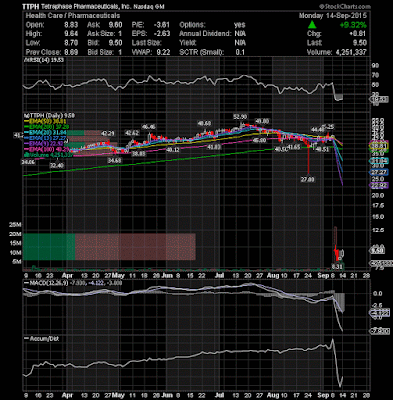Click the 9.50 last price tag on right axis
The image size is (393, 400).
click(x=378, y=250)
